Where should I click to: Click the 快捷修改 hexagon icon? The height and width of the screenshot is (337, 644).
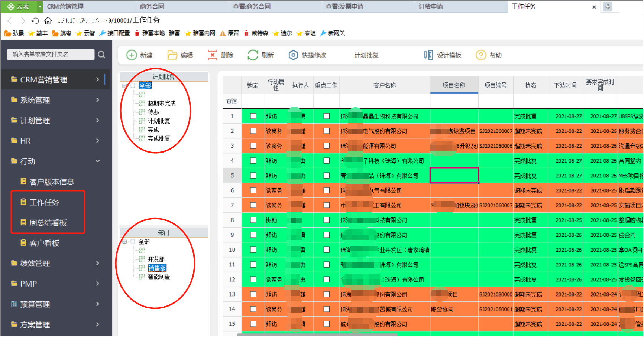(293, 55)
